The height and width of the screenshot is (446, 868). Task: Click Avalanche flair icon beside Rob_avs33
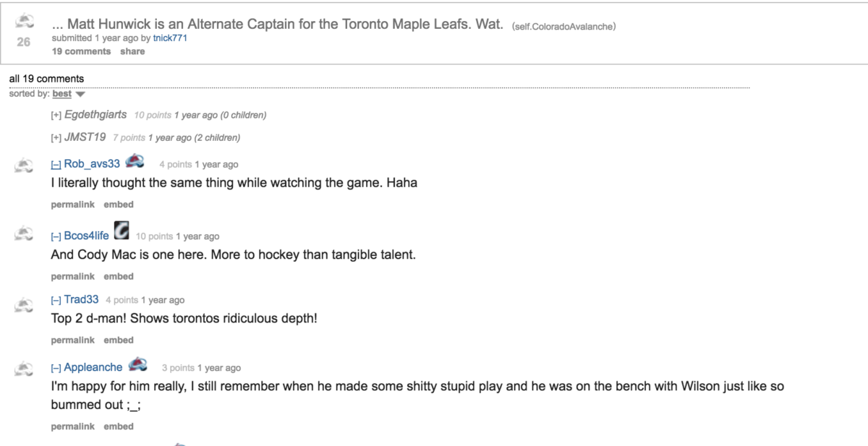[136, 161]
